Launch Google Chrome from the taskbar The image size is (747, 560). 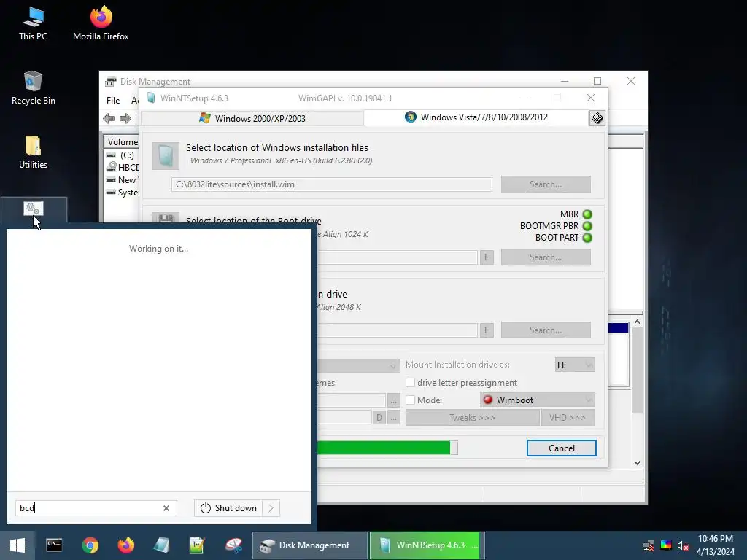pos(90,545)
